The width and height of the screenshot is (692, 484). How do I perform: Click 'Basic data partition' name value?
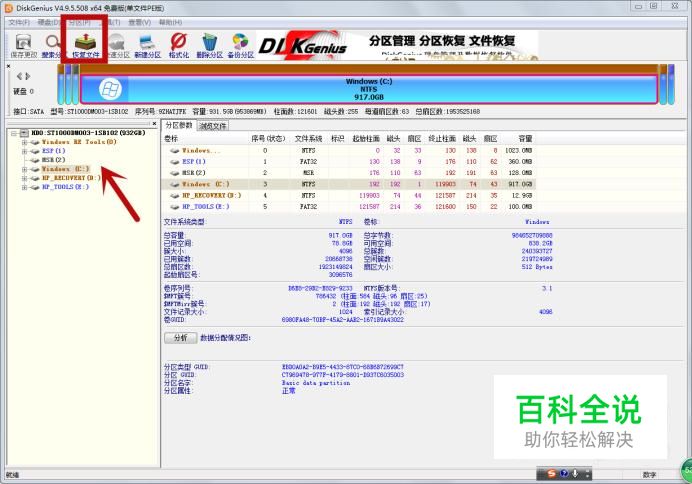[316, 383]
